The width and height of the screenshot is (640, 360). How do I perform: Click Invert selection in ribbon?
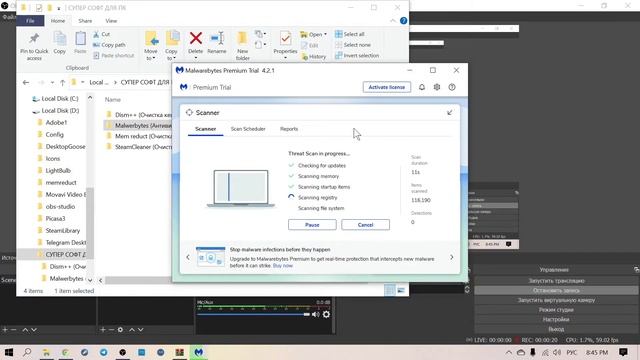point(357,56)
